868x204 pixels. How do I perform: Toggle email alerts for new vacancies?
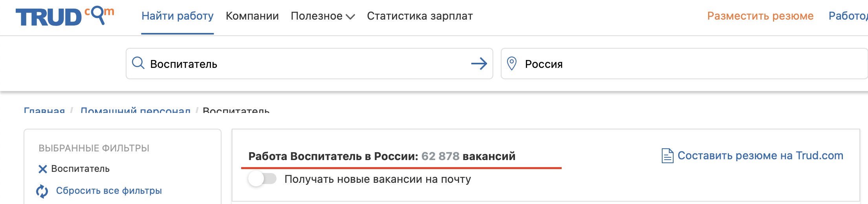(x=262, y=179)
